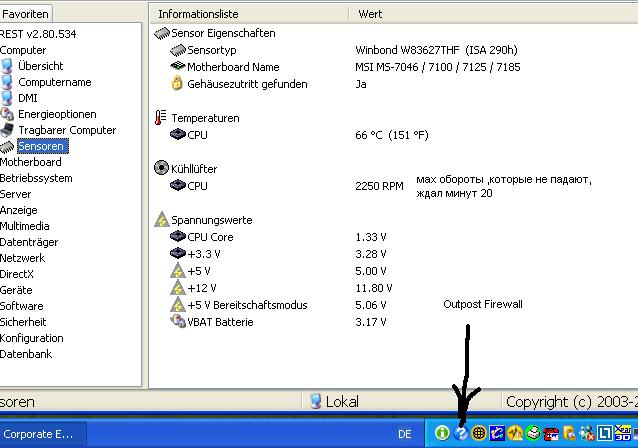Select the Netzwerk tree node
Viewport: 638px width, 448px height.
(x=23, y=258)
